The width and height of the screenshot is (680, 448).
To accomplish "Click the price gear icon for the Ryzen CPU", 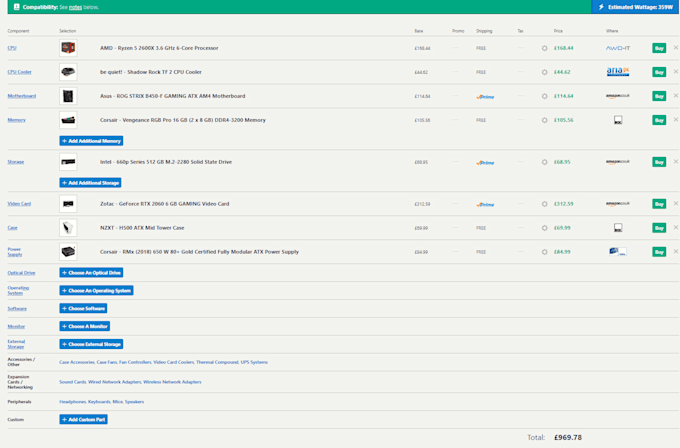I will tap(544, 48).
